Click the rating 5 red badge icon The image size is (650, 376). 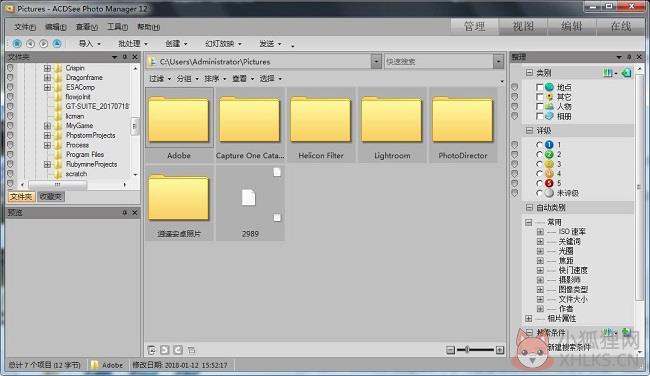click(549, 183)
